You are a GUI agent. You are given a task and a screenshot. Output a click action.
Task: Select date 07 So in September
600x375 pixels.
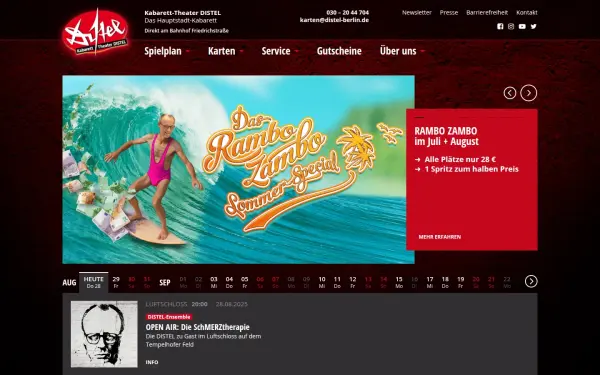tap(276, 282)
